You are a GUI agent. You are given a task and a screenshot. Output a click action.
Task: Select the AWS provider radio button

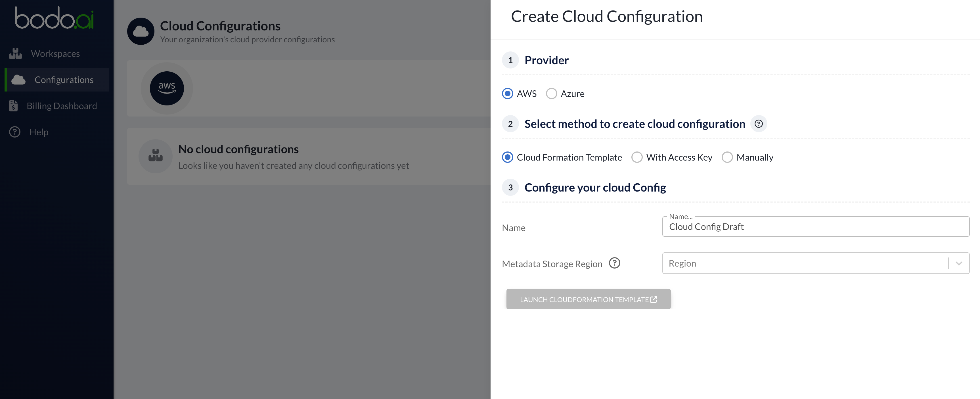(x=508, y=94)
